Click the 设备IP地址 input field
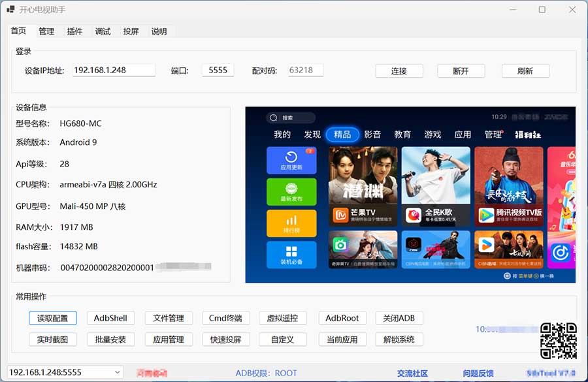588x382 pixels. click(114, 70)
